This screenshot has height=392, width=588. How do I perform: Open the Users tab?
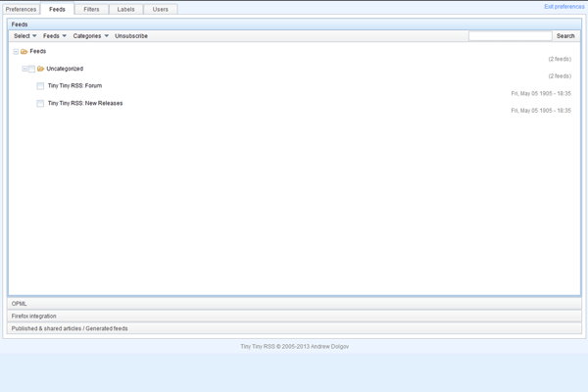point(160,9)
